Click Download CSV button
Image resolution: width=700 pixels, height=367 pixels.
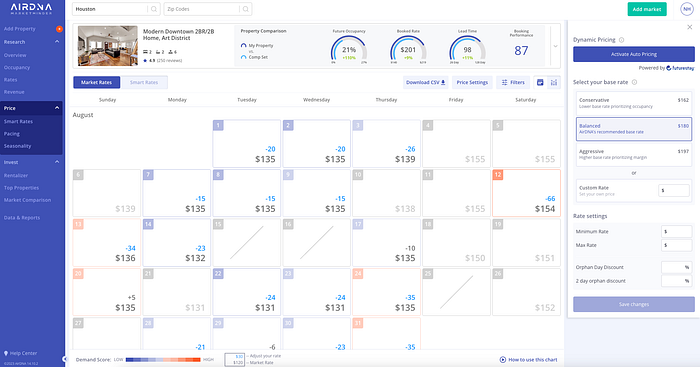tap(425, 83)
